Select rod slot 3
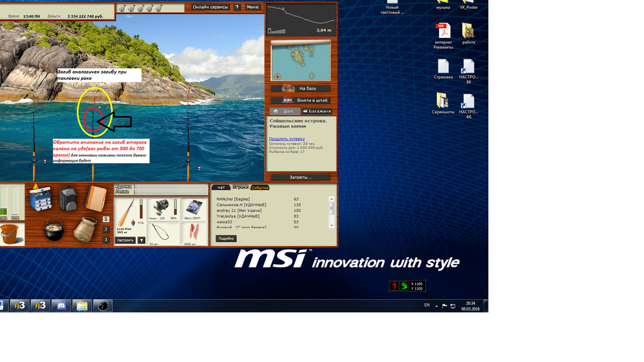 (x=106, y=240)
